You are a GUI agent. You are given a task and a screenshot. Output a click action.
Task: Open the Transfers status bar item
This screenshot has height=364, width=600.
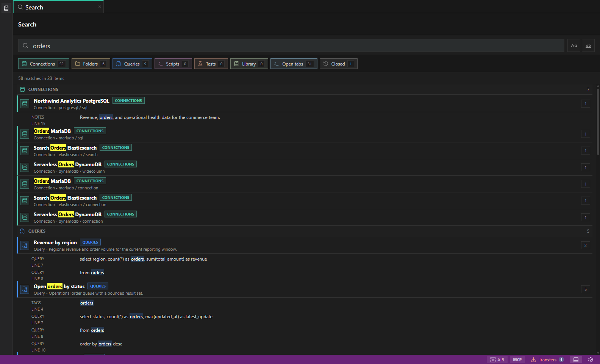tap(547, 359)
